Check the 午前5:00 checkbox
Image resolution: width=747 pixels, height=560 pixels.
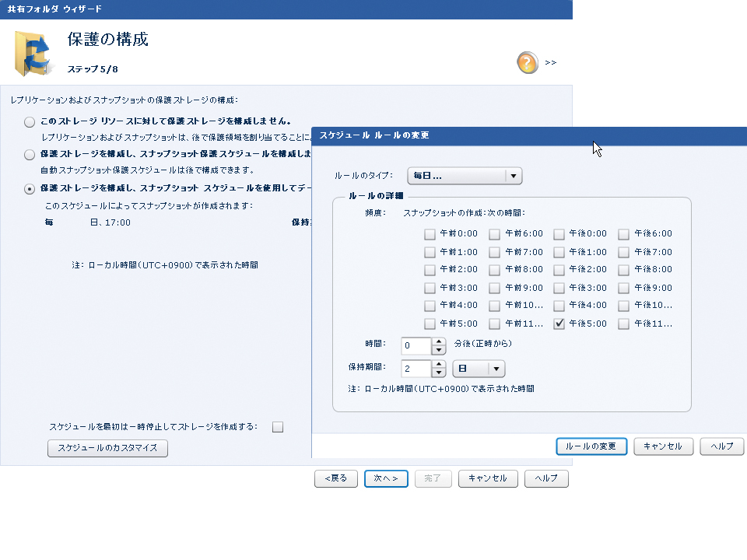[430, 324]
